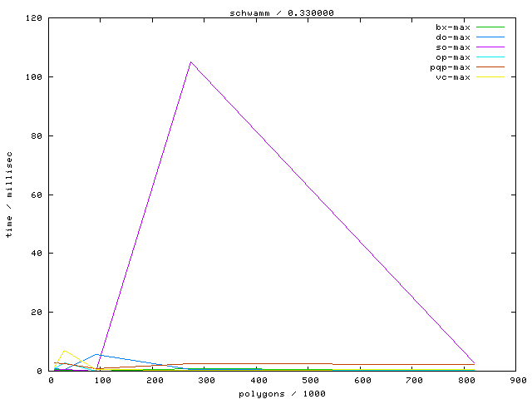
Task: Click the 500 tick label on x-axis
Action: (311, 380)
